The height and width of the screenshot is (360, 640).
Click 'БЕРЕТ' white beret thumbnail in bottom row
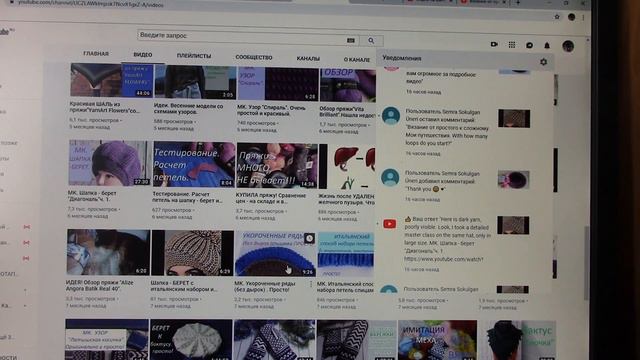point(191,340)
